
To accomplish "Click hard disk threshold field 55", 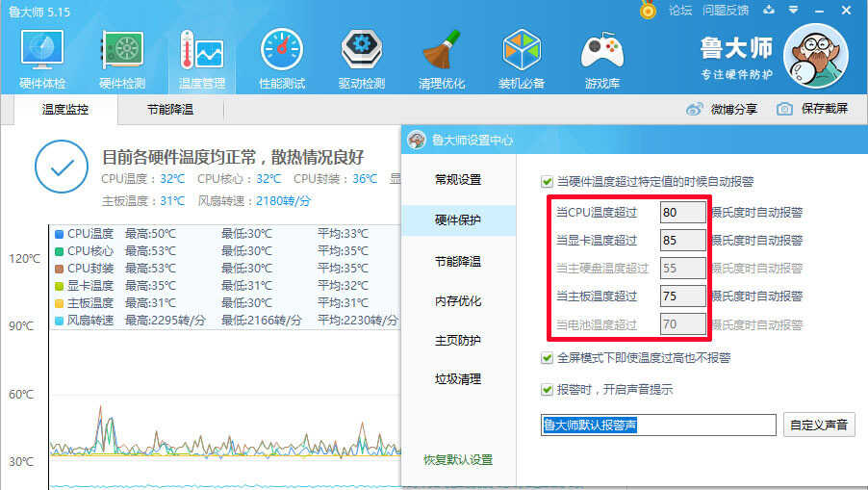I will (682, 268).
